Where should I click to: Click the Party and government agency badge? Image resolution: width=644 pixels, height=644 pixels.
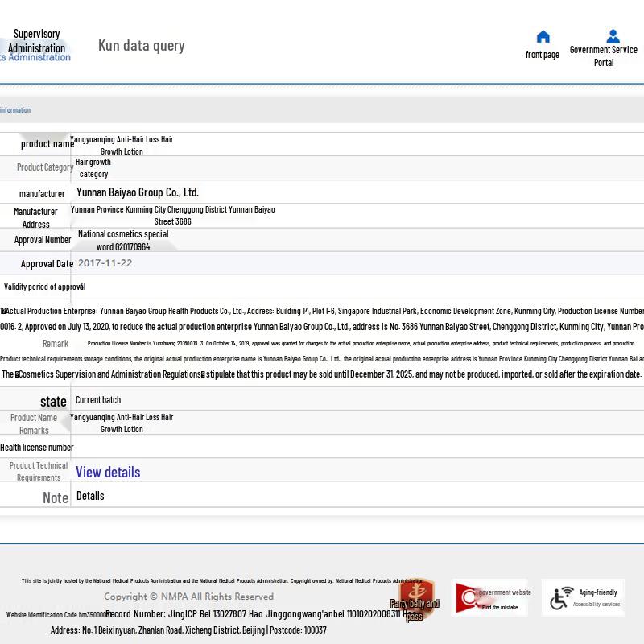click(415, 597)
